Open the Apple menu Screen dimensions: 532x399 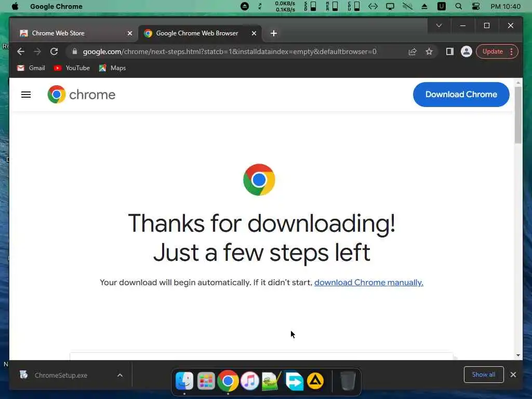pos(15,6)
